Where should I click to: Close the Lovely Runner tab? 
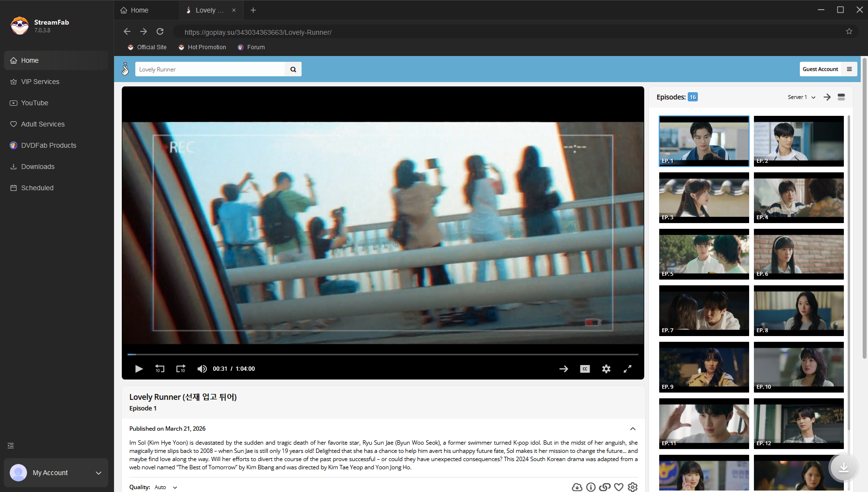pyautogui.click(x=234, y=10)
